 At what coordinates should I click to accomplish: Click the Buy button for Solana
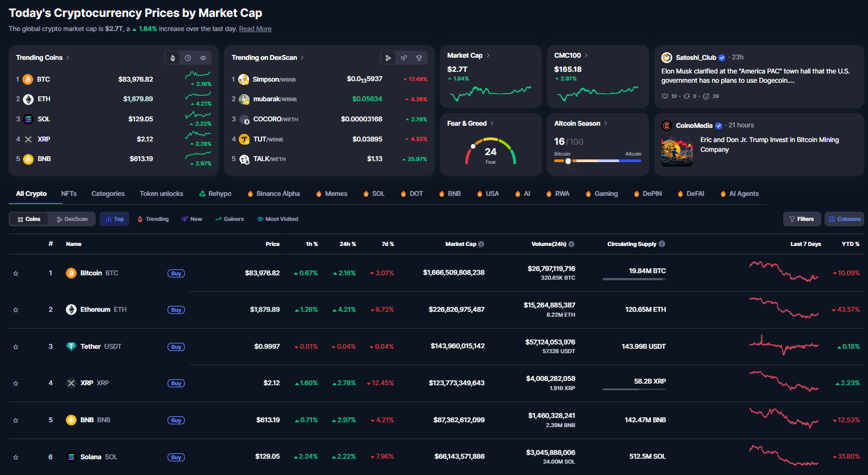point(176,457)
